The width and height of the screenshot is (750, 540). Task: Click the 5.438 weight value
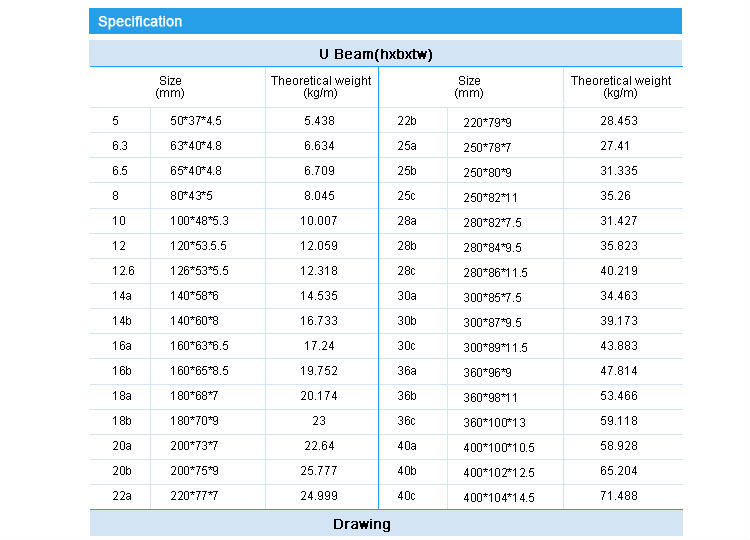click(x=320, y=121)
